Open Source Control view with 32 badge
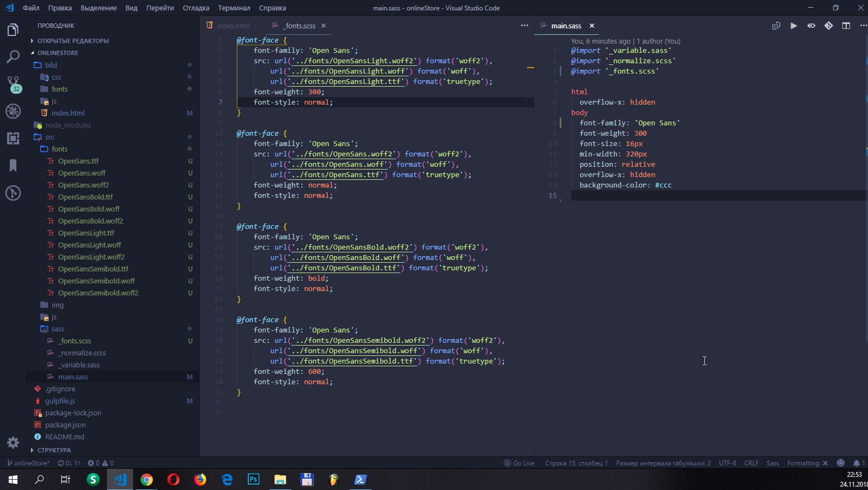The height and width of the screenshot is (490, 868). (13, 84)
